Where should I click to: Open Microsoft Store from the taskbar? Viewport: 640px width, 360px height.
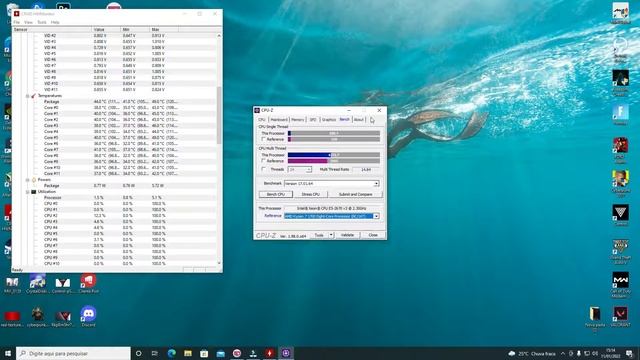tap(204, 353)
